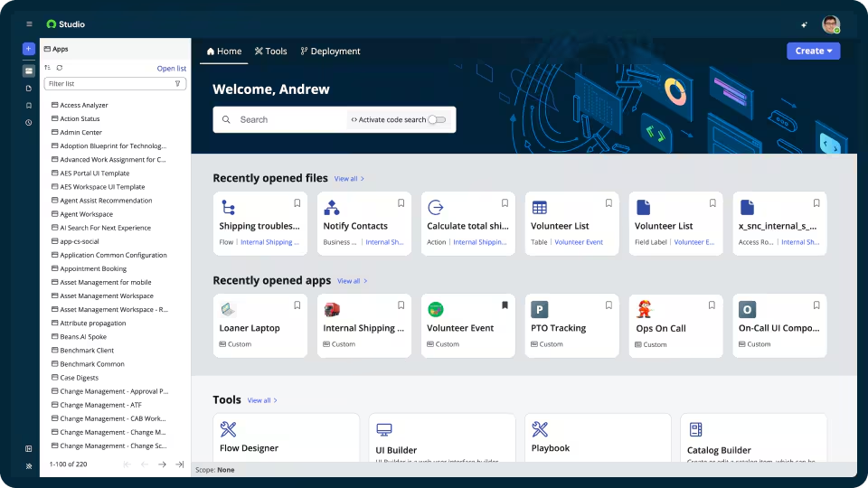Remove bookmark from Volunteer Event app

505,305
